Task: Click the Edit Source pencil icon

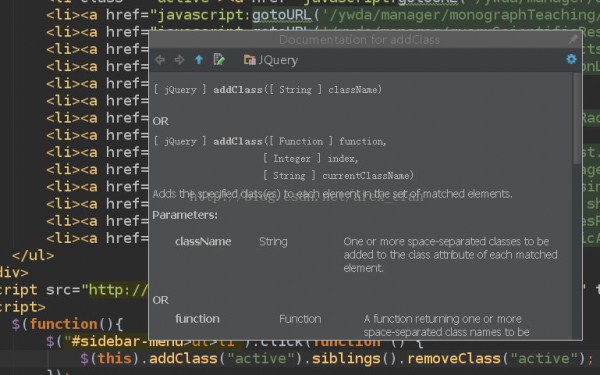Action: click(x=219, y=60)
